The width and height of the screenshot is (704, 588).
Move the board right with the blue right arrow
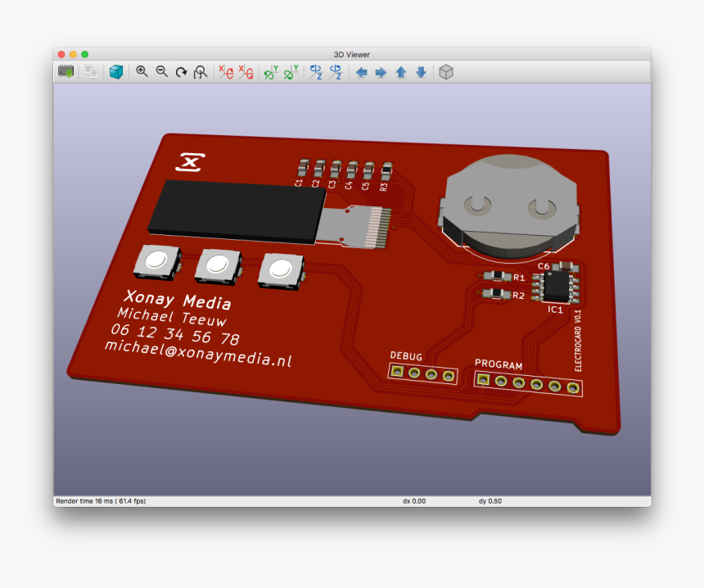[381, 72]
